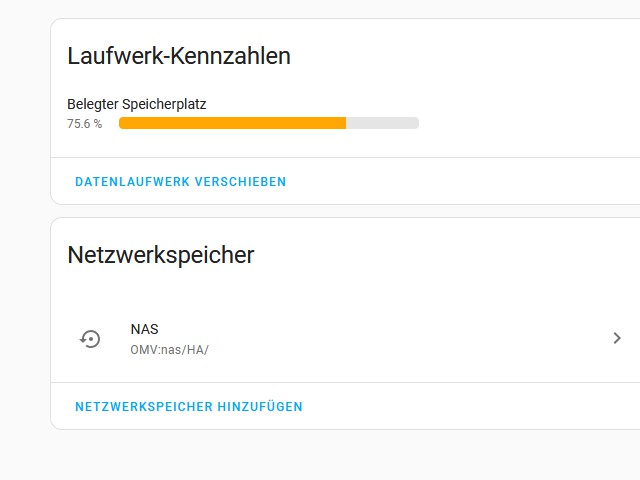This screenshot has height=480, width=640.
Task: Click the page background beneath both cards
Action: (x=320, y=456)
